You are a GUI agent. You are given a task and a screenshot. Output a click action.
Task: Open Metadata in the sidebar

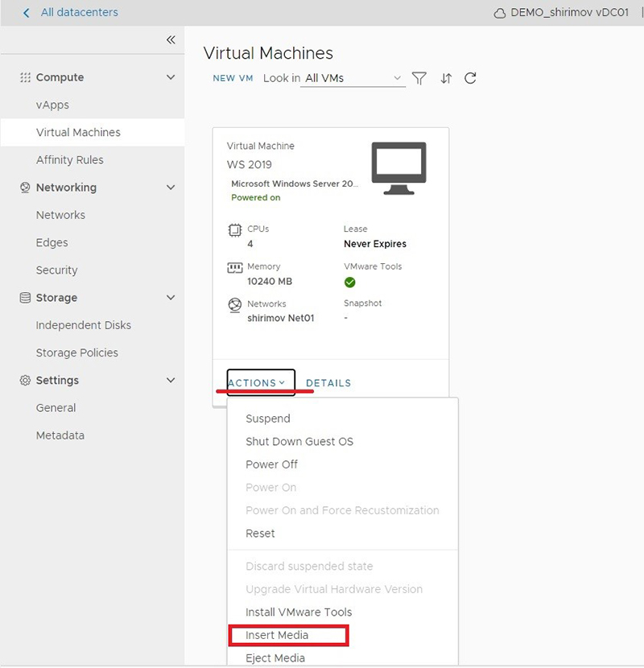tap(60, 435)
